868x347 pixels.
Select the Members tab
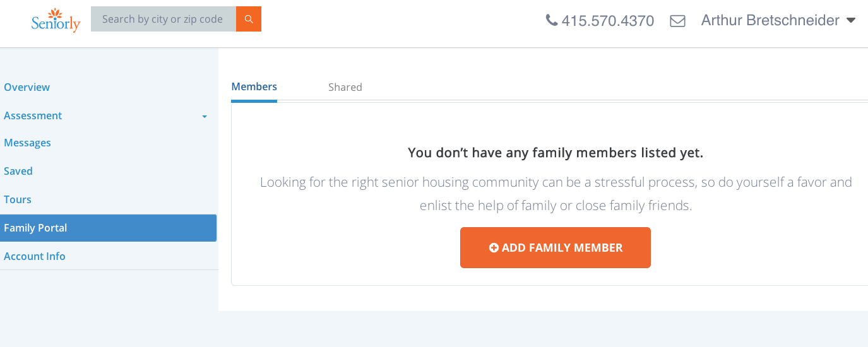click(x=254, y=86)
